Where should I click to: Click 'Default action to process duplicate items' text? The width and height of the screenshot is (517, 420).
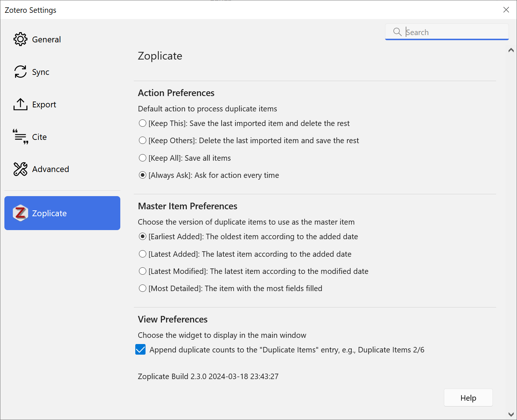pyautogui.click(x=207, y=108)
